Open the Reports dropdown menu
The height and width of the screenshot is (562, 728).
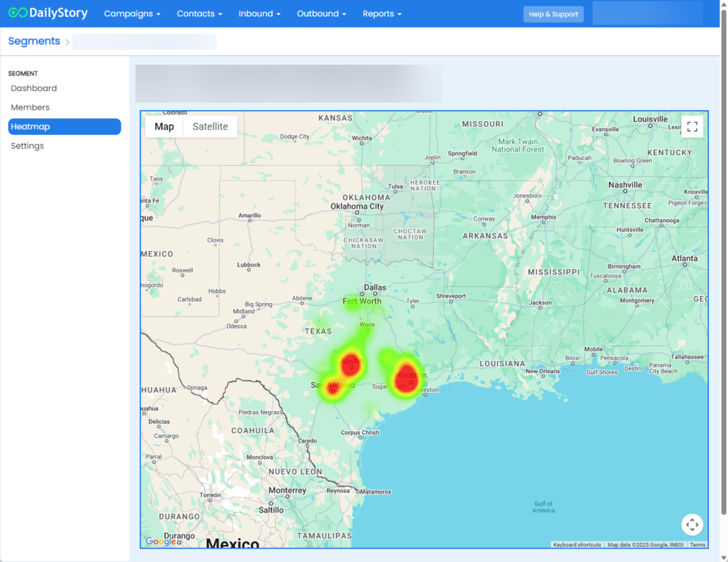(382, 14)
